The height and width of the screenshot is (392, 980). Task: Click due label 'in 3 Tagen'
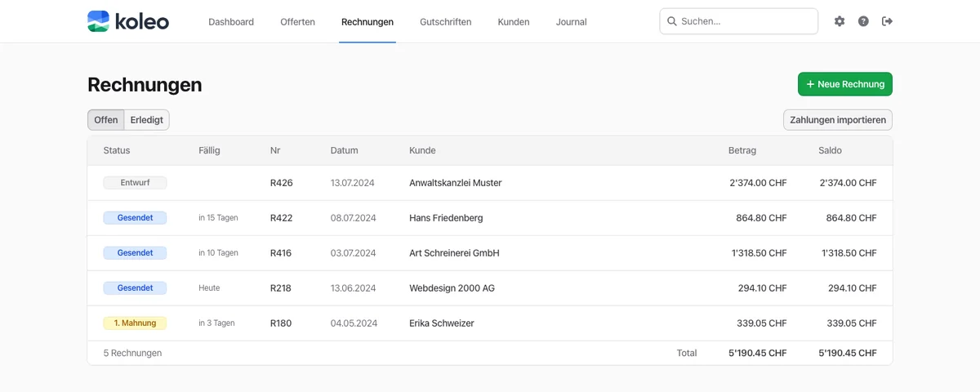click(216, 323)
